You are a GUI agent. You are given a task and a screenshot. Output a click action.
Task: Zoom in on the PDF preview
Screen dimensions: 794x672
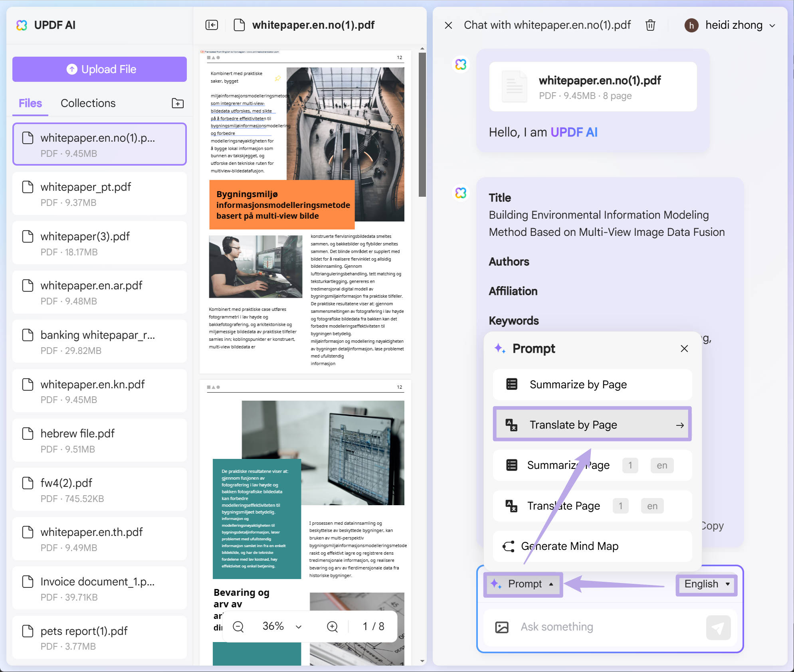332,626
